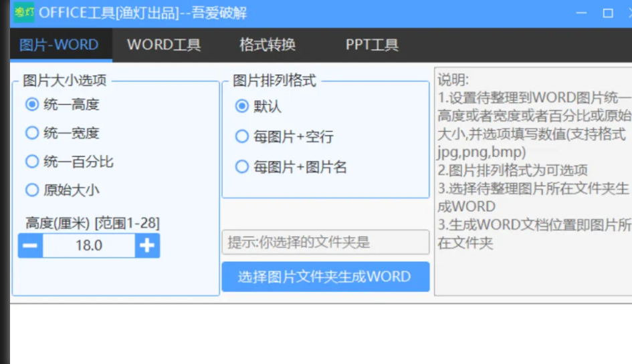
Task: Open the 格式转换 tab
Action: pos(268,45)
